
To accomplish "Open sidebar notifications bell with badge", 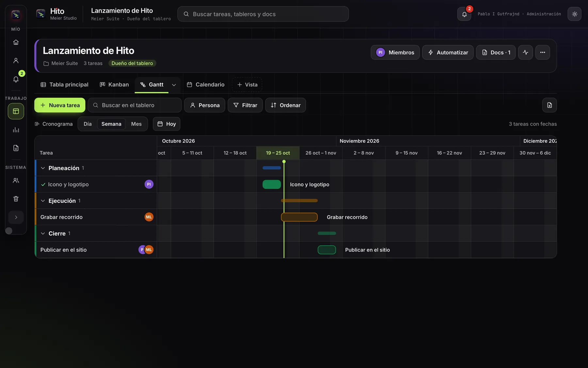I will point(16,79).
